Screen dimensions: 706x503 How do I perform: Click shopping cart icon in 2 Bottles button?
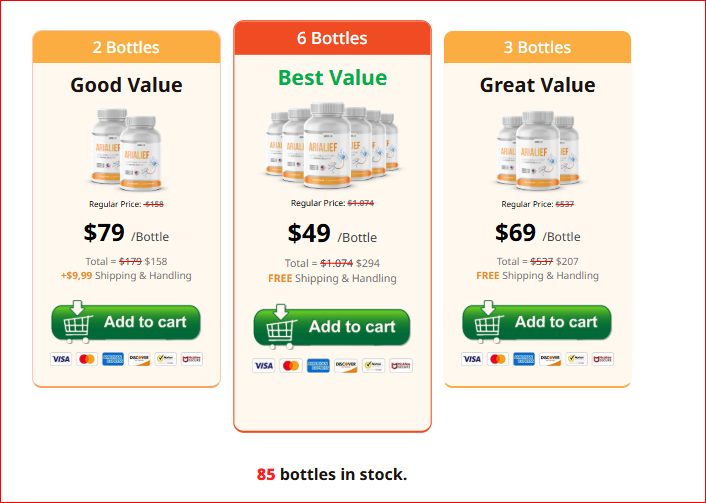77,322
